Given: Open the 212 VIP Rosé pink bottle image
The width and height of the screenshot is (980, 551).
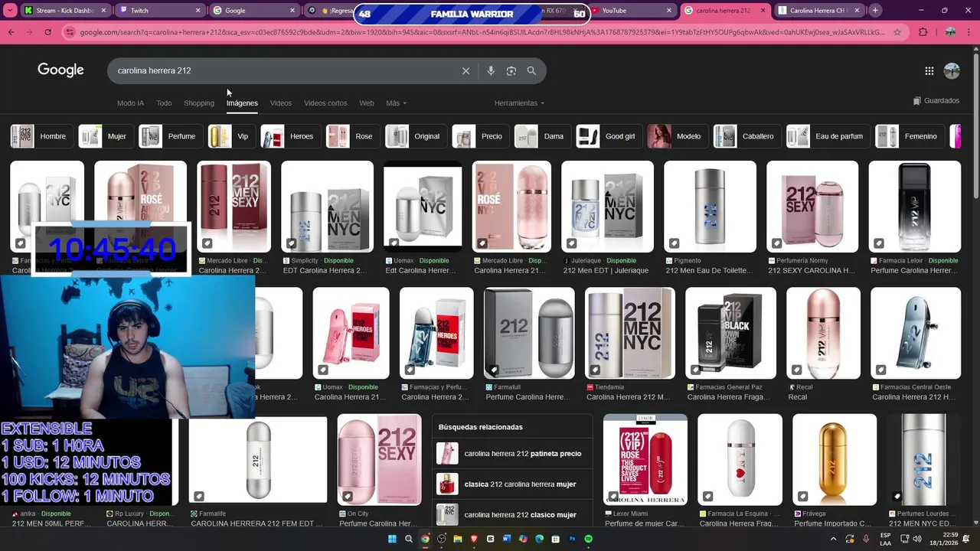Looking at the screenshot, I should [511, 207].
